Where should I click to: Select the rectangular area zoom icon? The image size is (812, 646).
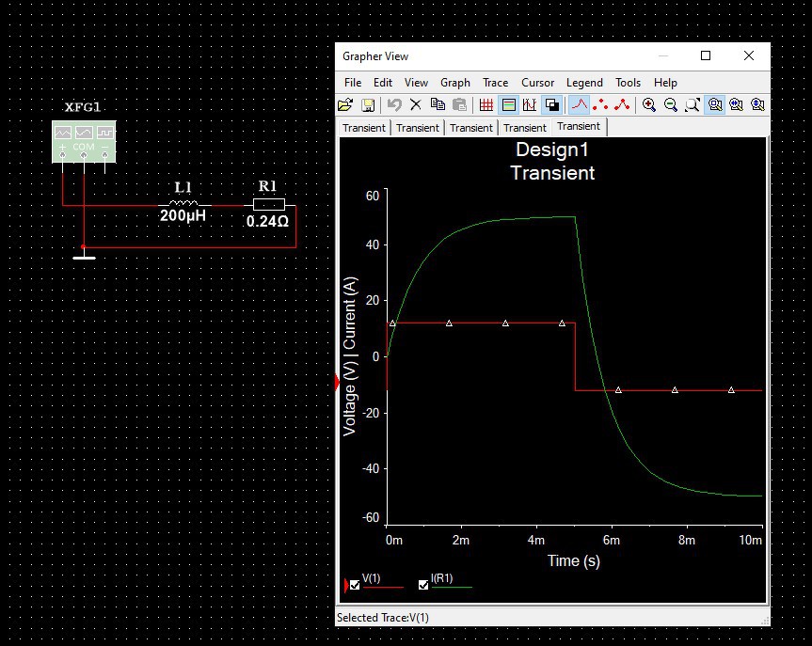(715, 105)
